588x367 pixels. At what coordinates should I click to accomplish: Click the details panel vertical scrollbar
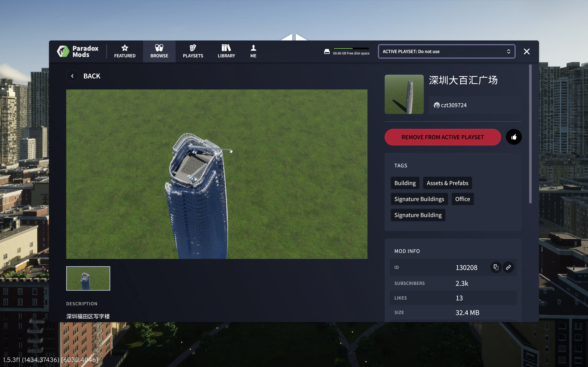(530, 134)
